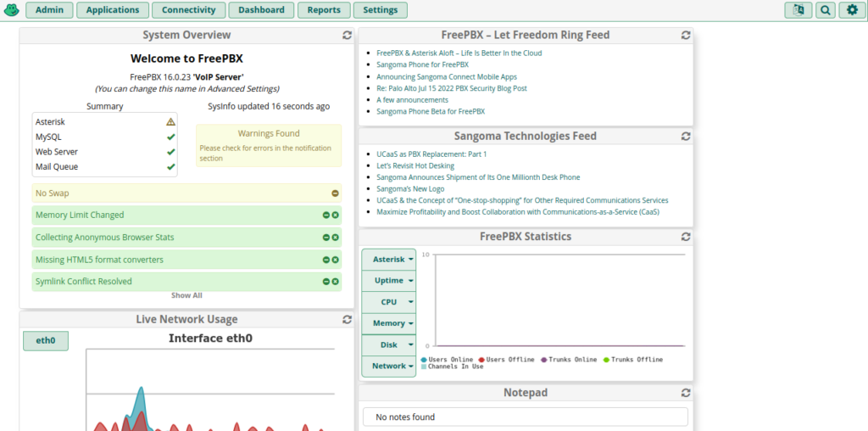Toggle Users Offline legend series
This screenshot has width=868, height=431.
507,360
